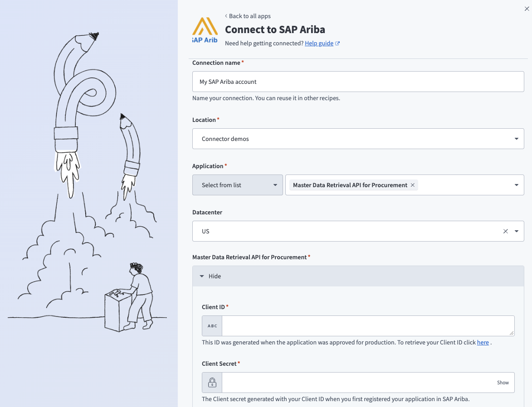Close the connection dialog with X icon

(527, 9)
